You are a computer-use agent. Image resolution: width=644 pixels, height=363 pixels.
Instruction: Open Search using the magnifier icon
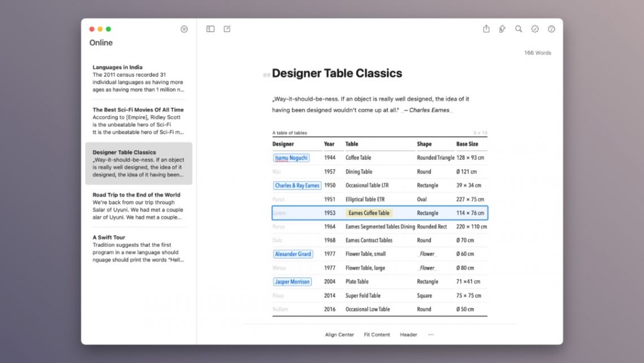click(x=519, y=29)
